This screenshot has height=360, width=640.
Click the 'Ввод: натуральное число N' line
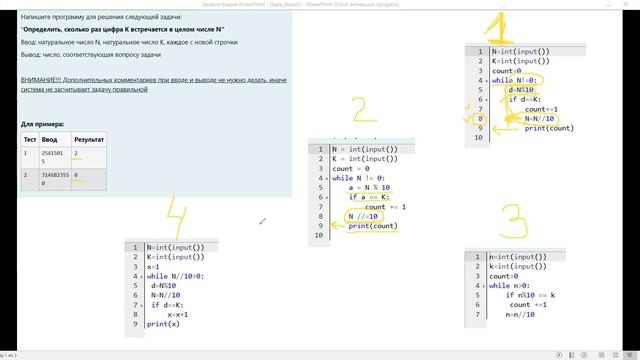(x=129, y=42)
